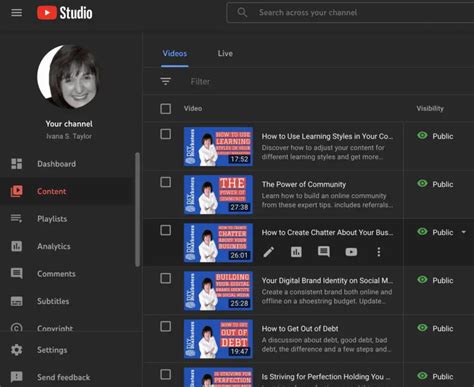Click The Power of Community thumbnail
The image size is (474, 387).
pos(218,195)
